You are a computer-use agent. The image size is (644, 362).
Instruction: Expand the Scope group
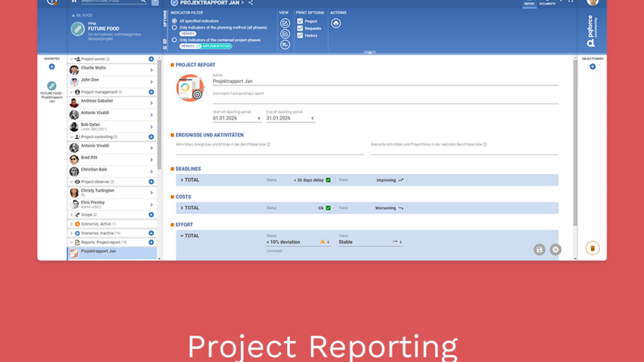[72, 215]
